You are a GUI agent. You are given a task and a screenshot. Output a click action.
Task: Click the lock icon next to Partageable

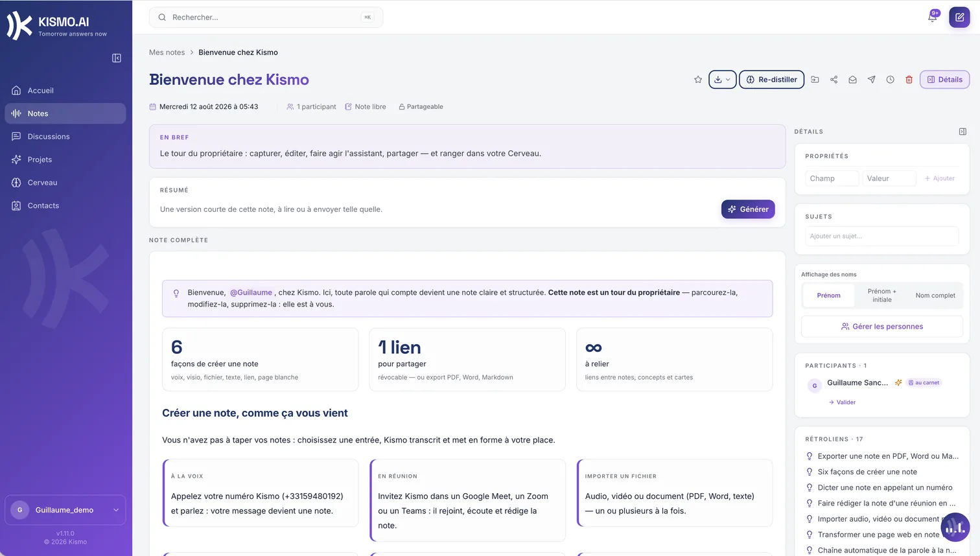[x=402, y=107]
